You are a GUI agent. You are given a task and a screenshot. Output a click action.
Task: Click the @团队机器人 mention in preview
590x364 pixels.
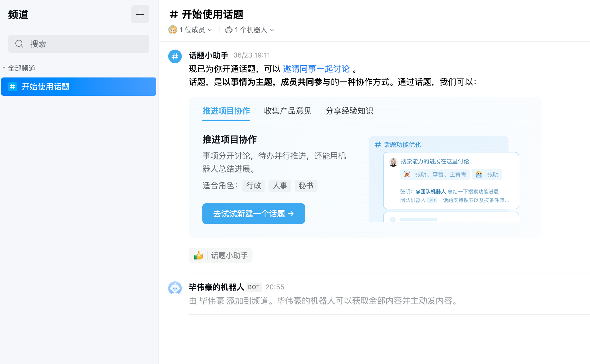click(x=430, y=192)
